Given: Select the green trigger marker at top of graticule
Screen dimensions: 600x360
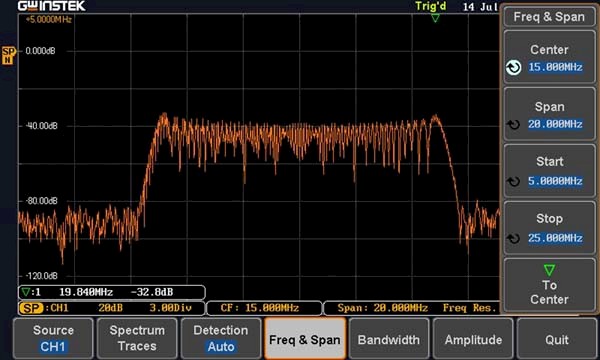Looking at the screenshot, I should click(x=435, y=18).
